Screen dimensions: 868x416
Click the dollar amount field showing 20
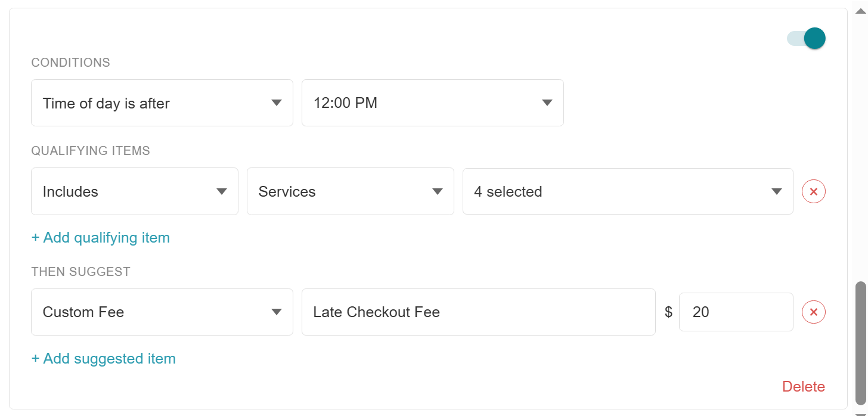tap(736, 312)
